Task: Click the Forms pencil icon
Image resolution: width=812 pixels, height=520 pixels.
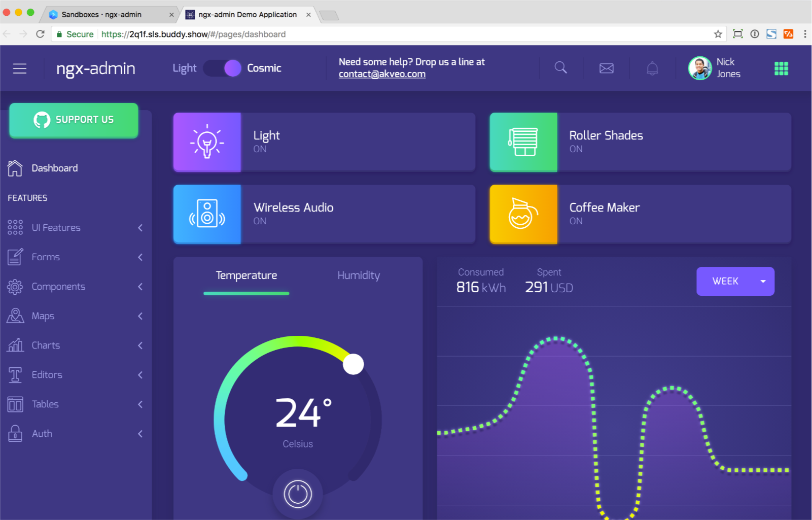Action: pyautogui.click(x=15, y=257)
